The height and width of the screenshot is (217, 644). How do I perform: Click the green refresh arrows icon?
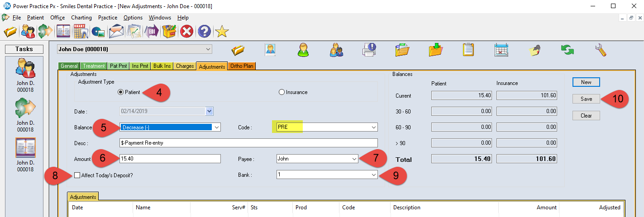click(567, 49)
